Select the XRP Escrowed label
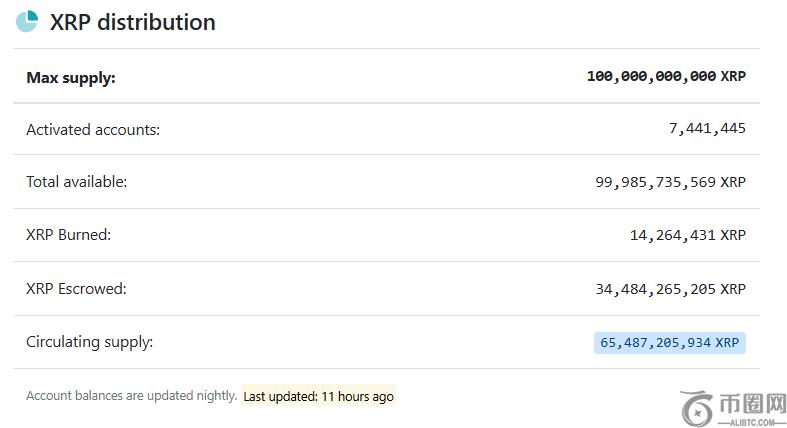Viewport: 787px width, 428px height. (76, 289)
